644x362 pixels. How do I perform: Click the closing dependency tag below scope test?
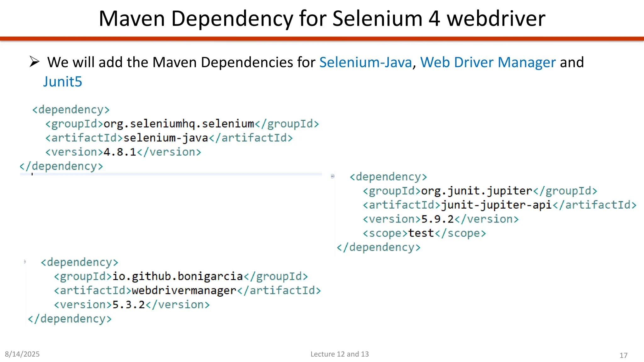(x=379, y=247)
